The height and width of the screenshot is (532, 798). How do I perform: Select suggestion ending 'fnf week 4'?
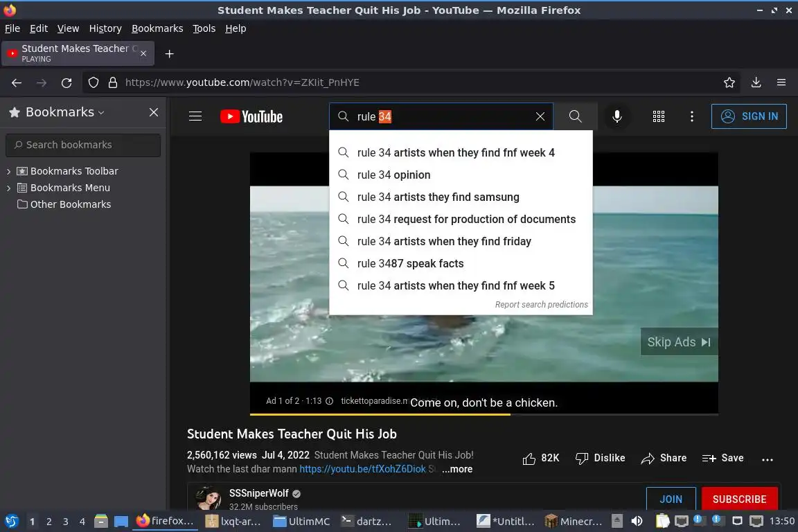click(461, 152)
